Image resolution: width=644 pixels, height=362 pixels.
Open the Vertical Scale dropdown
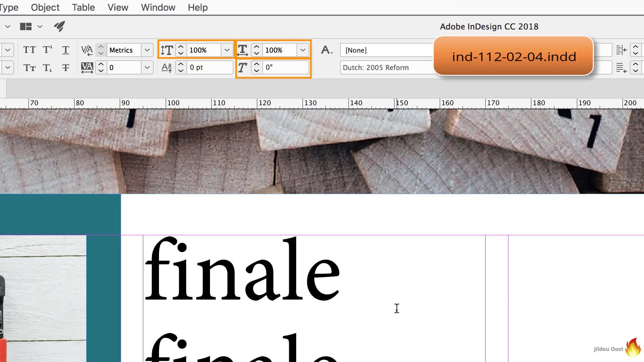coord(227,50)
